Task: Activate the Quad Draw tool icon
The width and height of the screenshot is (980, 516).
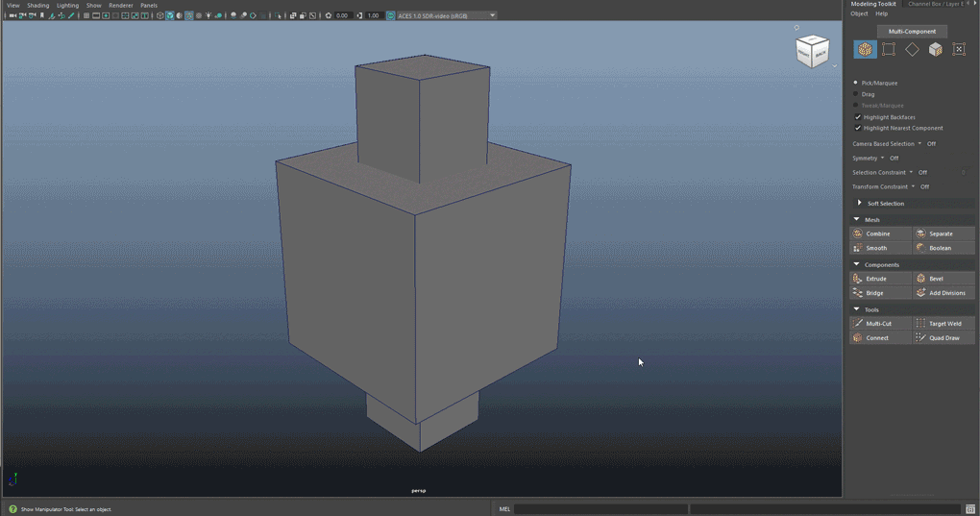Action: point(920,338)
